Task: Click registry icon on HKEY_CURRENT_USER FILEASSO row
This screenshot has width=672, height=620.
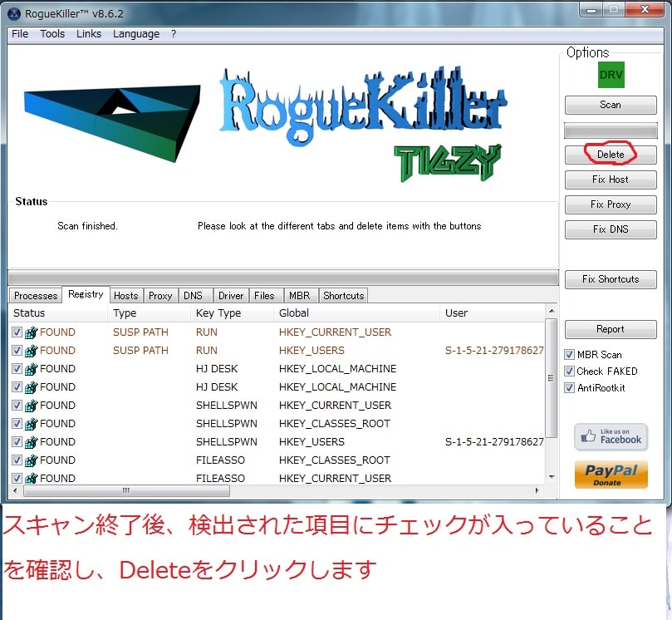Action: click(x=31, y=478)
